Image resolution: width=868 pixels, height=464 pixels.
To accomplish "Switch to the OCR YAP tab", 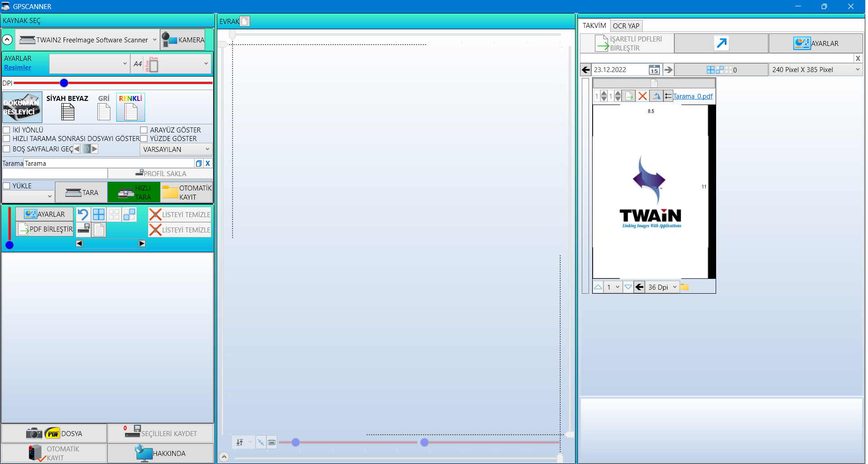I will click(626, 26).
